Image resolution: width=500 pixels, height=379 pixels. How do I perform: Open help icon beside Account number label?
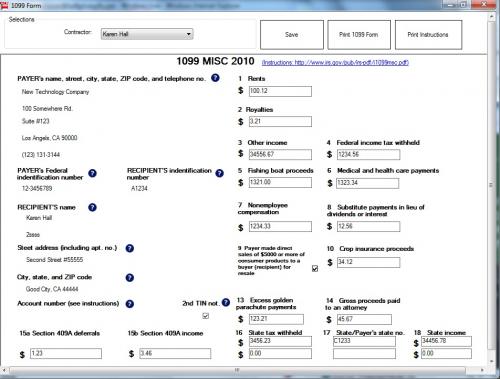point(130,304)
